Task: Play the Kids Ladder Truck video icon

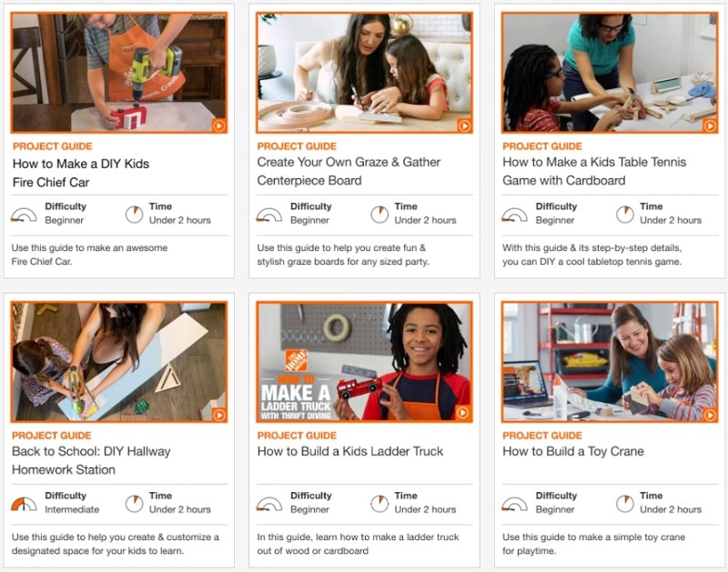Action: pos(462,413)
